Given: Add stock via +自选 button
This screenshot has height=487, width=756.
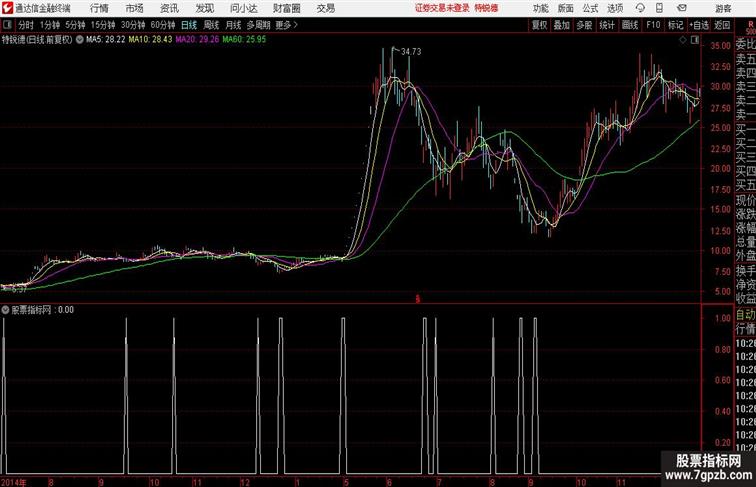Looking at the screenshot, I should coord(699,25).
